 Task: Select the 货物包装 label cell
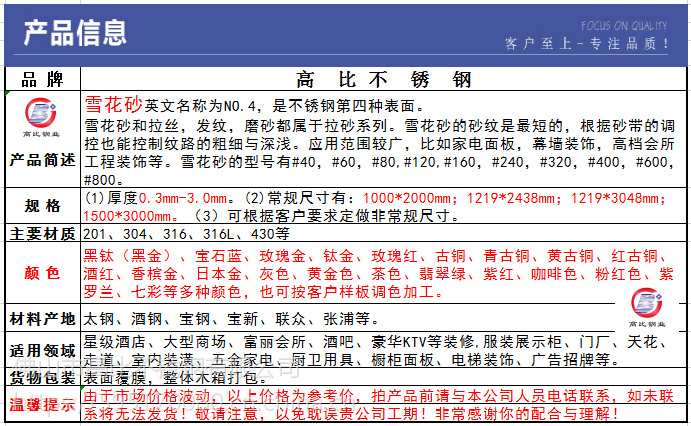click(43, 378)
